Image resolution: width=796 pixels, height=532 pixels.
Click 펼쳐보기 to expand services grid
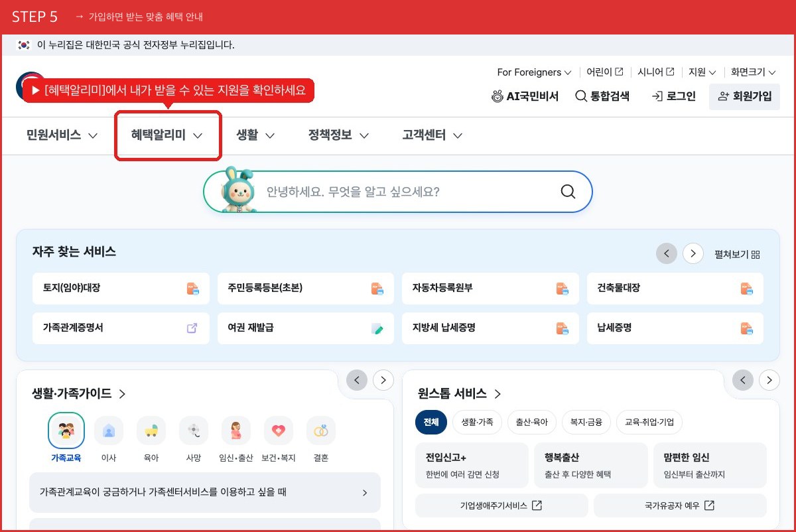click(737, 254)
